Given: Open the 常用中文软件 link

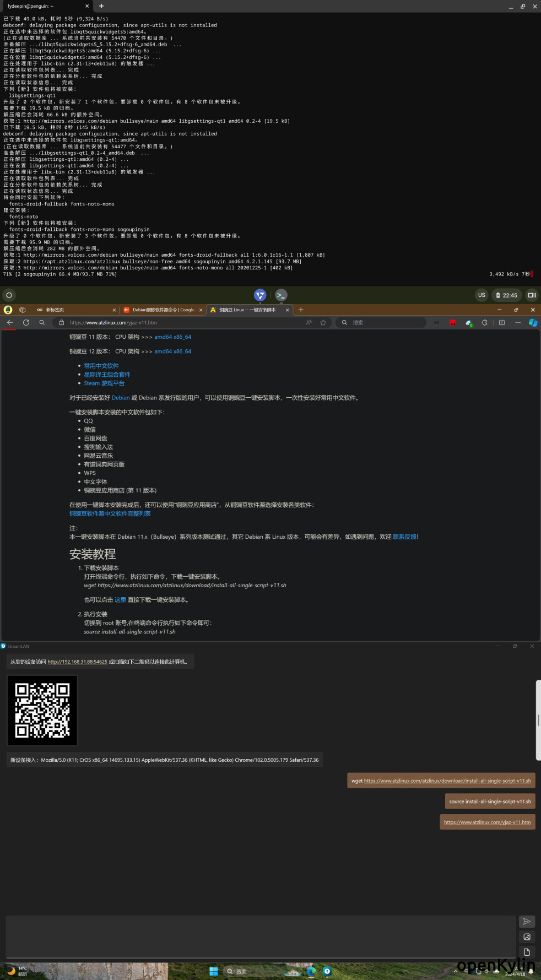Looking at the screenshot, I should 101,366.
